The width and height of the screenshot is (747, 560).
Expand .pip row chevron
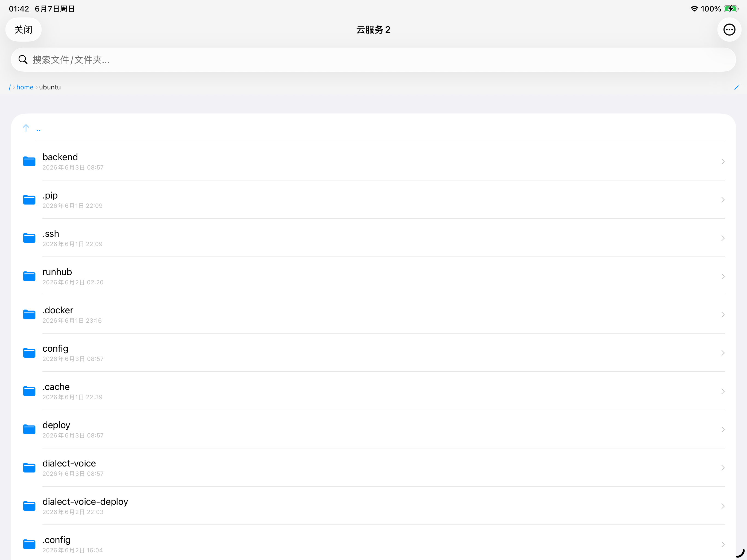pyautogui.click(x=723, y=200)
